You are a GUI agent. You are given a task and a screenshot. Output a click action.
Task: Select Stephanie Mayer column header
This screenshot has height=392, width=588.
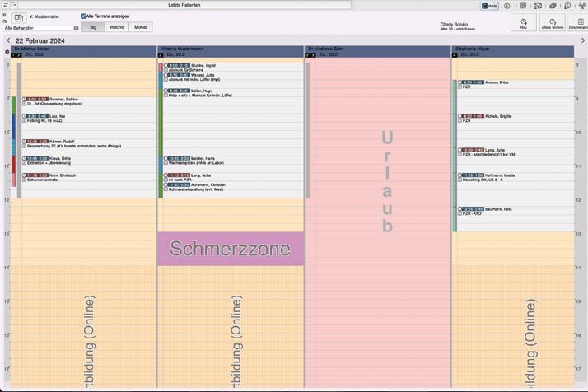513,51
